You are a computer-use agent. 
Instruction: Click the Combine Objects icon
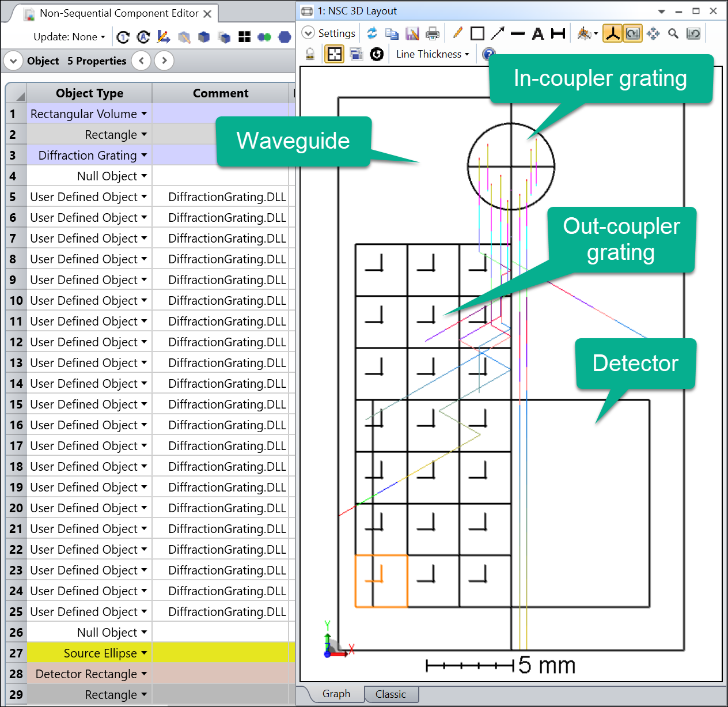(x=264, y=37)
